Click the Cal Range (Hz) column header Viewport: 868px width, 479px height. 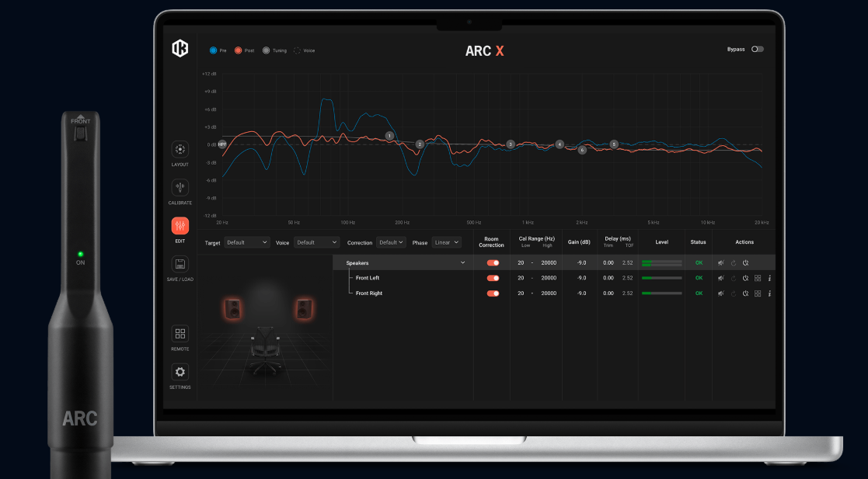[x=536, y=239]
